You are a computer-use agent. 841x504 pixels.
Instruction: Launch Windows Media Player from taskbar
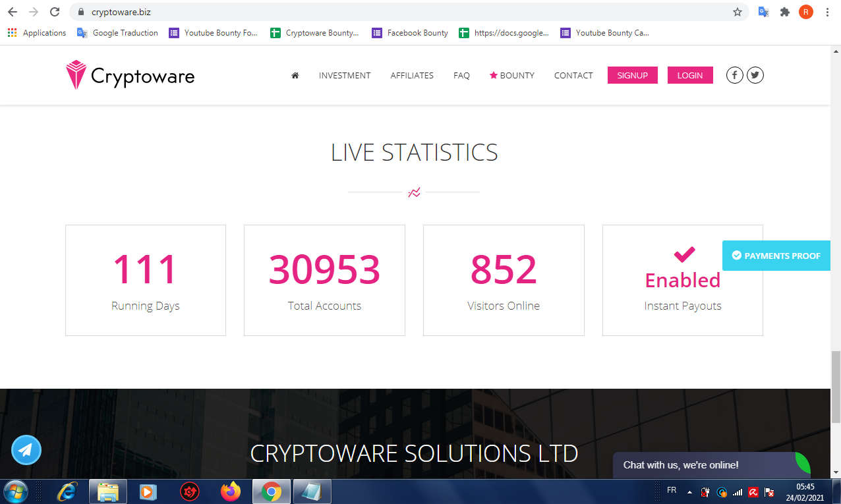point(148,491)
